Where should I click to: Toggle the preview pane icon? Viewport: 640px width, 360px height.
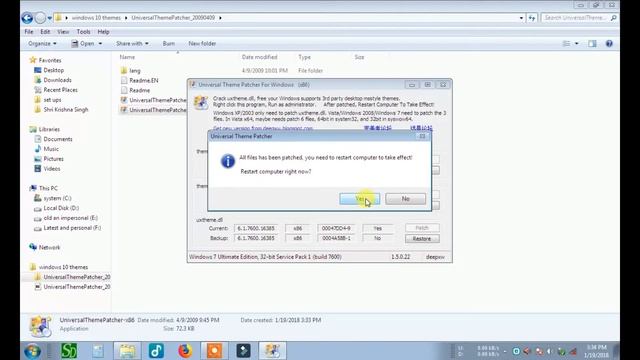click(x=592, y=43)
